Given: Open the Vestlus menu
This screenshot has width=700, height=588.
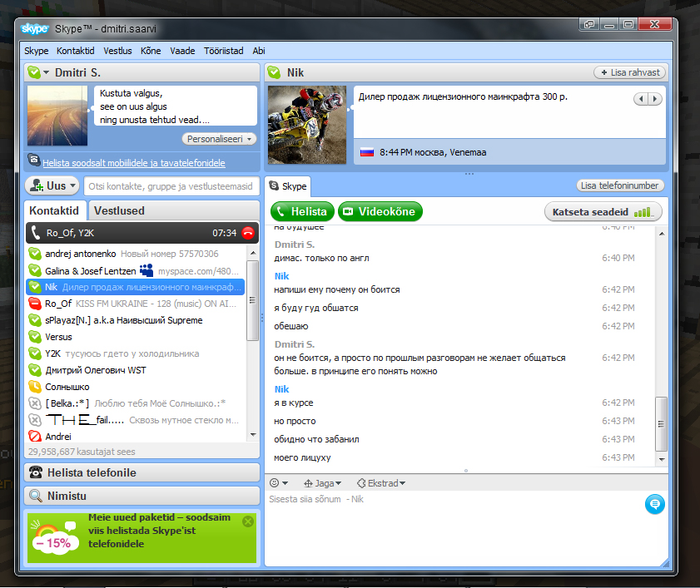Looking at the screenshot, I should (117, 51).
